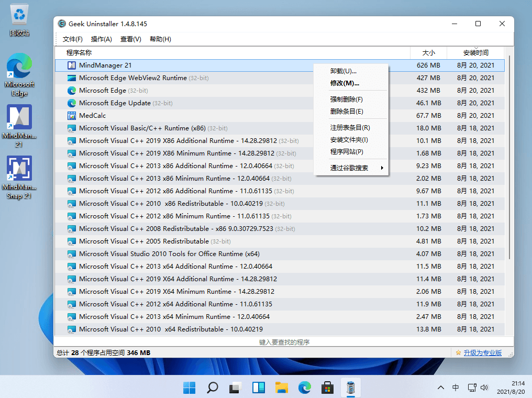Choose 程序网站(P) from context menu

click(351, 152)
